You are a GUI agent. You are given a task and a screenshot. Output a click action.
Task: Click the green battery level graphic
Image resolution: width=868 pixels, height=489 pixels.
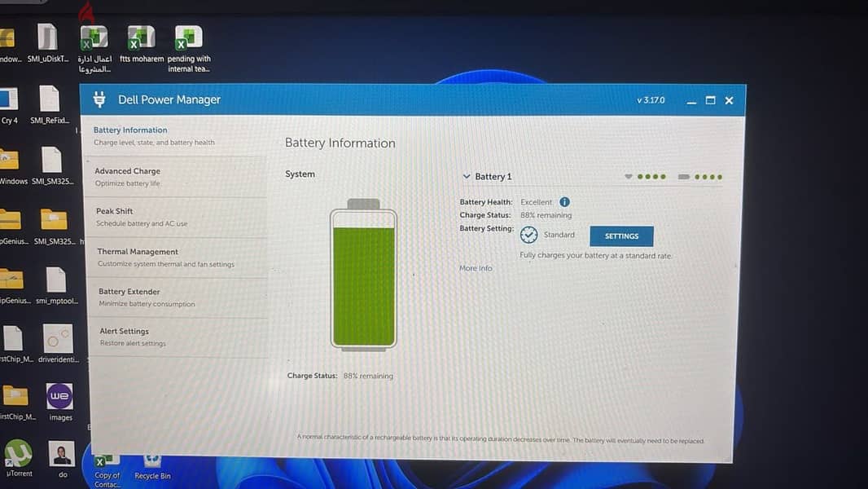364,275
